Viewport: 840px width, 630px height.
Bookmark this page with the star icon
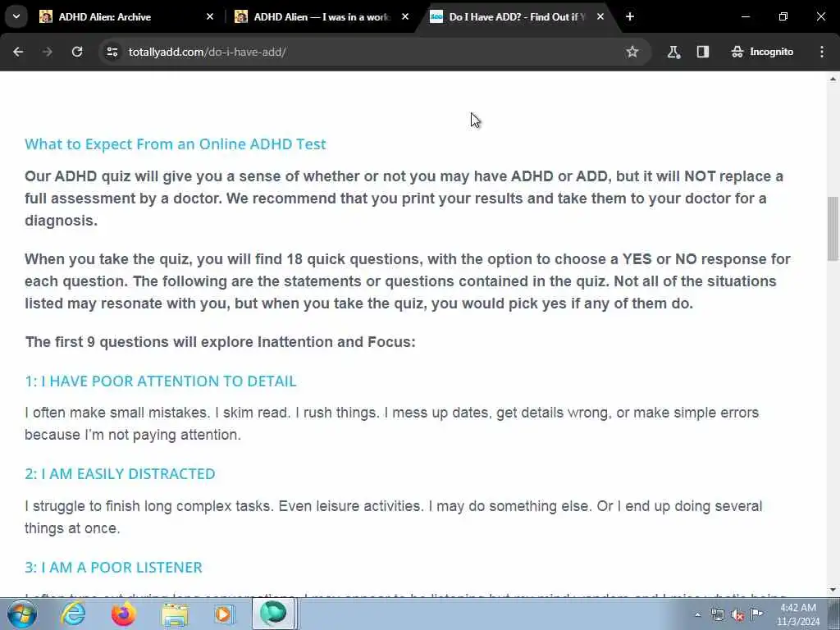[x=632, y=52]
